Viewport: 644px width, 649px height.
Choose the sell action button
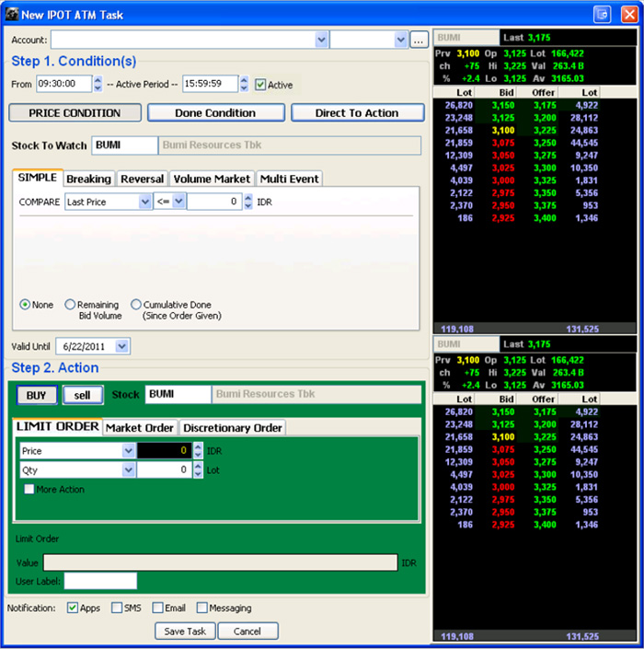point(82,395)
